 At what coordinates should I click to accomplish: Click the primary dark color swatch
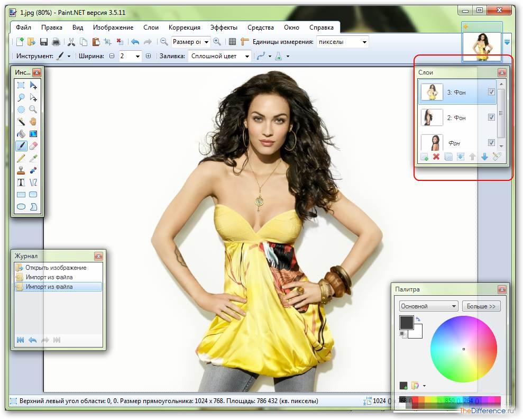(406, 323)
